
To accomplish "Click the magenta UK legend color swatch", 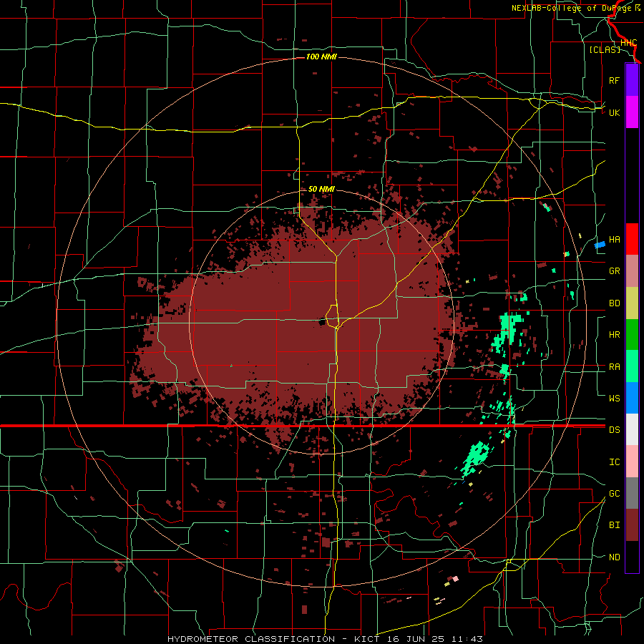I will click(x=632, y=112).
